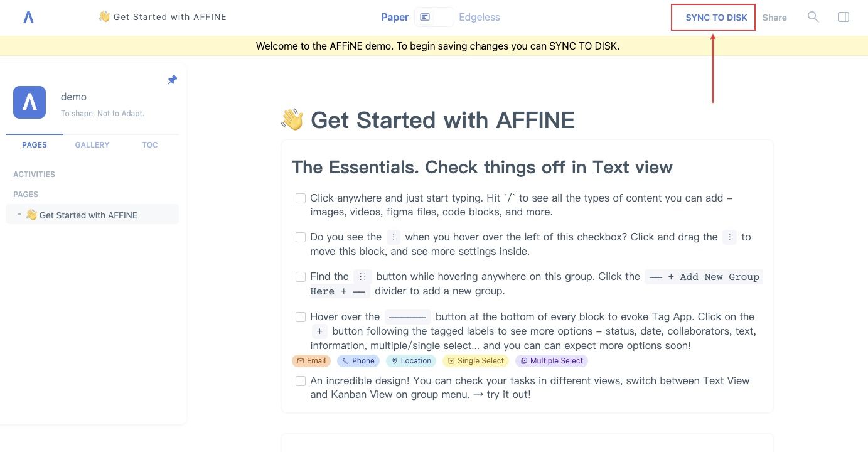The height and width of the screenshot is (452, 868).
Task: Click the top bar page title
Action: click(163, 17)
